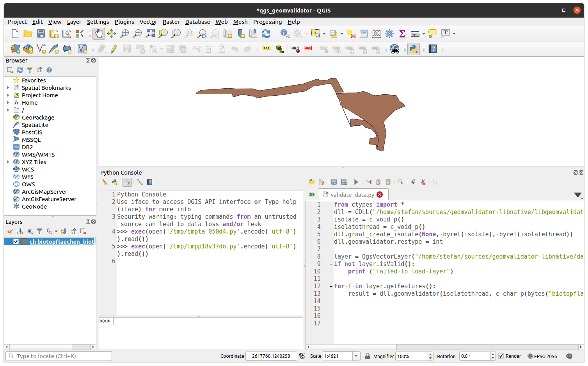The image size is (588, 366).
Task: Open Data Source Manager icon
Action: pyautogui.click(x=15, y=49)
